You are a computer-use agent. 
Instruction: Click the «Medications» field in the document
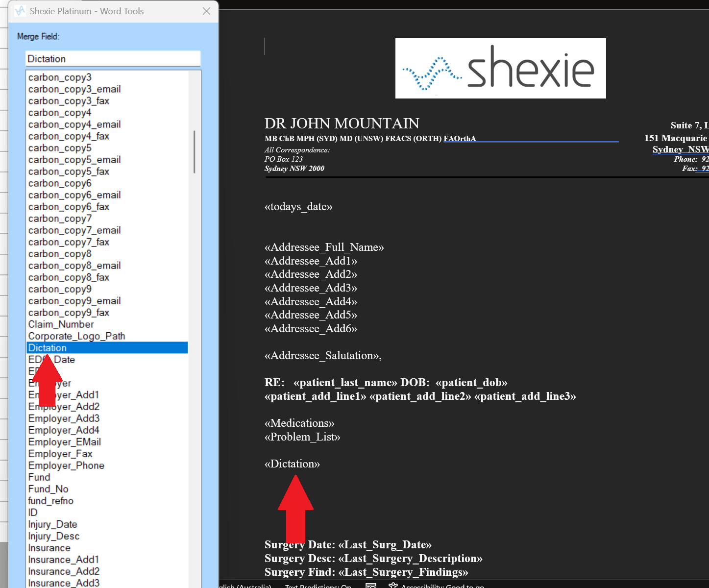(299, 423)
